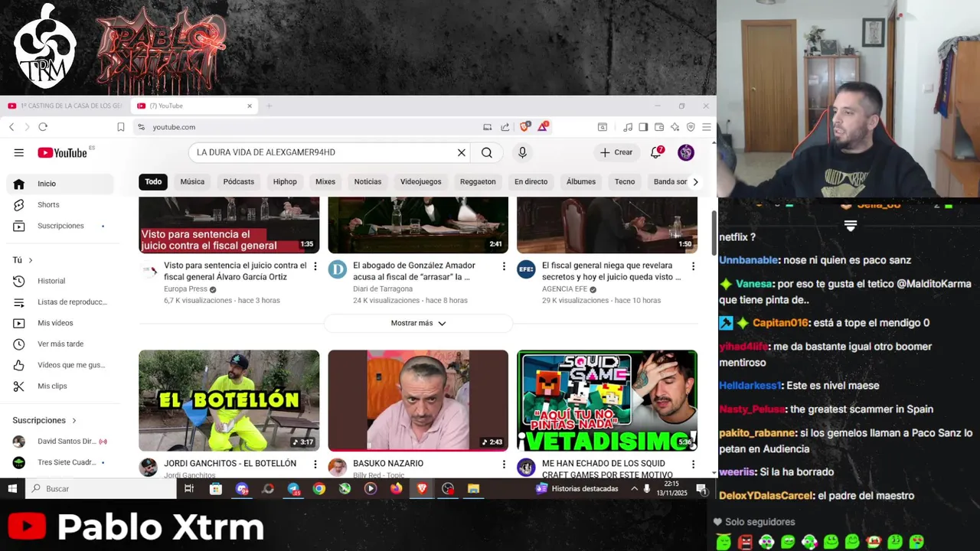Click the address bar youtube.com
This screenshot has height=551, width=980.
(x=306, y=127)
